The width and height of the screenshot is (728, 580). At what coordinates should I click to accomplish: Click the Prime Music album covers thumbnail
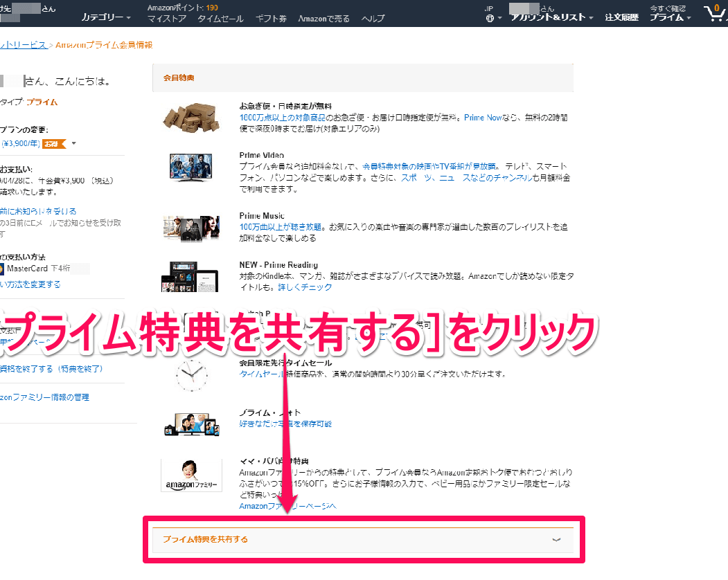coord(191,228)
